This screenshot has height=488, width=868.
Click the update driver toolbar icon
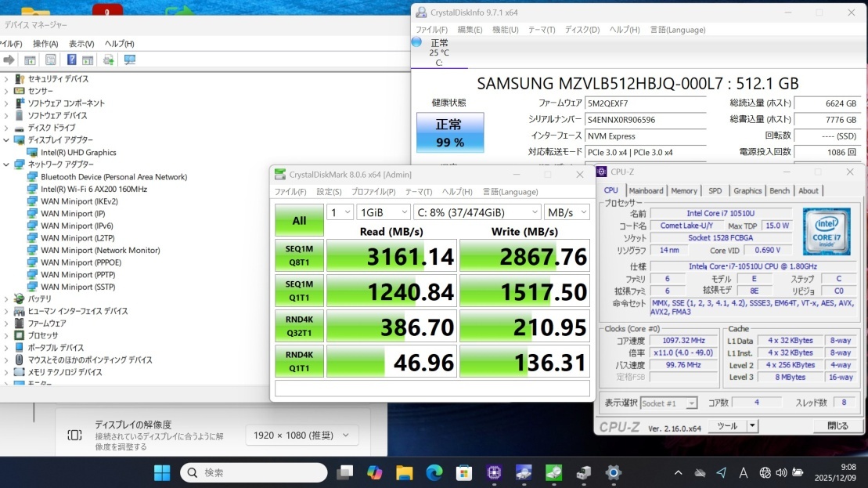click(109, 60)
